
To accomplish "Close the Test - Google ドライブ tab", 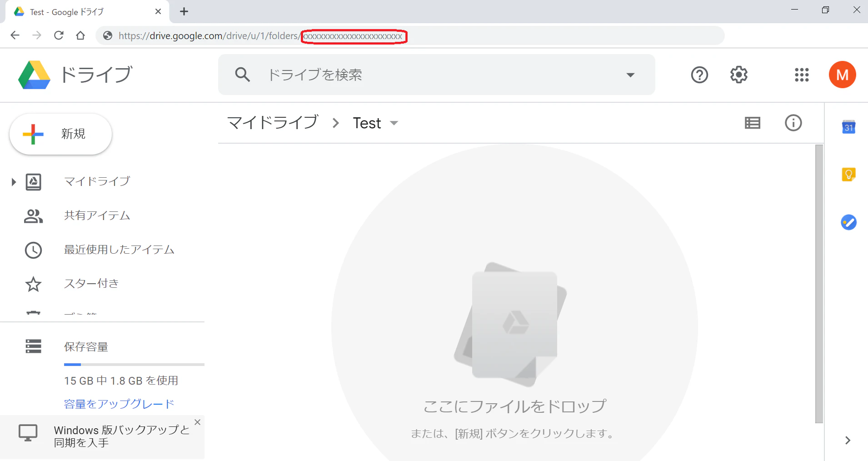I will point(158,12).
